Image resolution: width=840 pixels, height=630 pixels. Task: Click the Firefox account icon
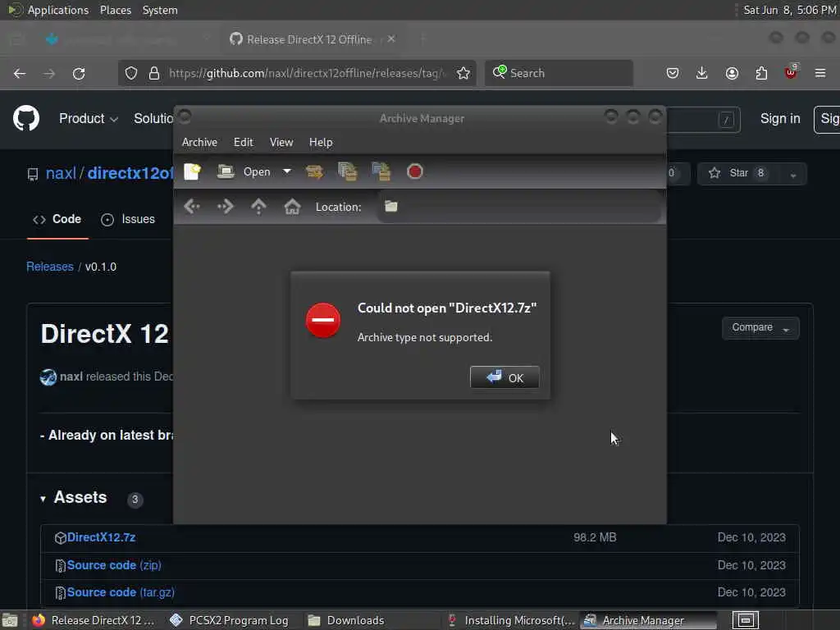pos(732,73)
